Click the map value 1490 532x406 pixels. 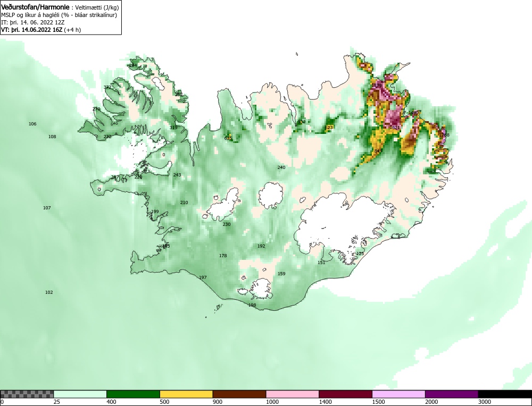coord(413,113)
